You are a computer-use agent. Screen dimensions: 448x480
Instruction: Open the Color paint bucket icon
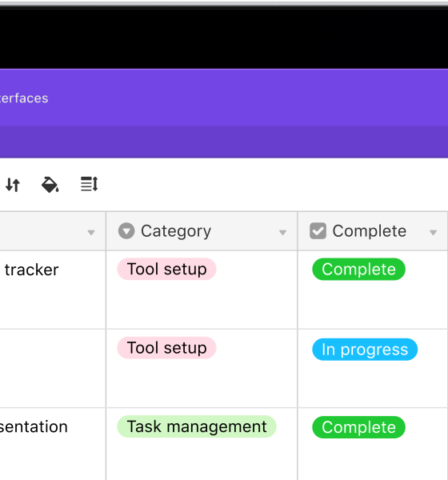(50, 185)
